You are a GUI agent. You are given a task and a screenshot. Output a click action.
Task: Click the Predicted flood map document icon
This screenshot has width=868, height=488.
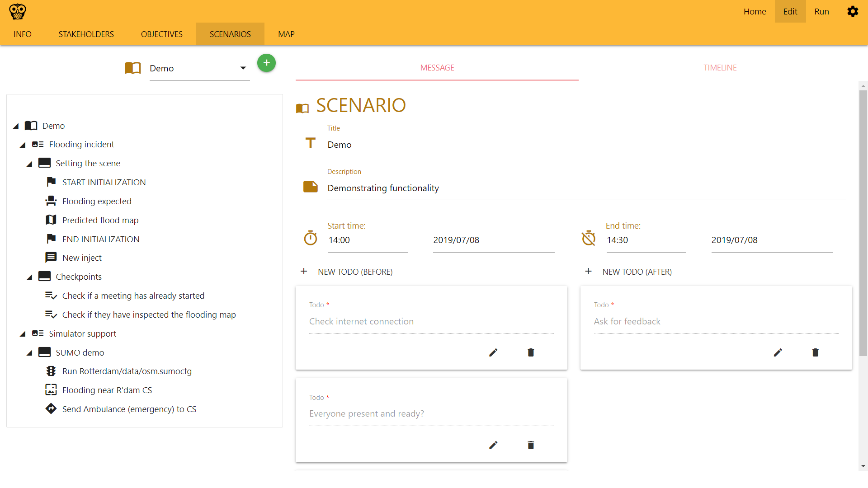(x=52, y=220)
